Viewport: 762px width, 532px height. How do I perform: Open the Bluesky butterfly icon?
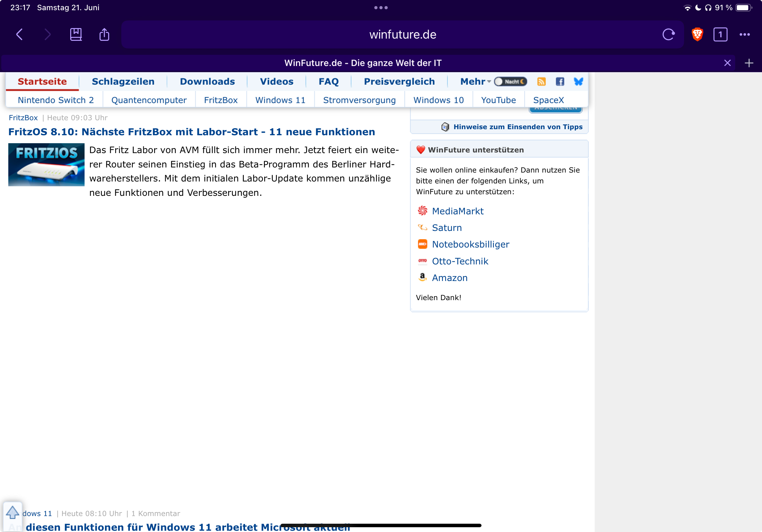click(579, 82)
